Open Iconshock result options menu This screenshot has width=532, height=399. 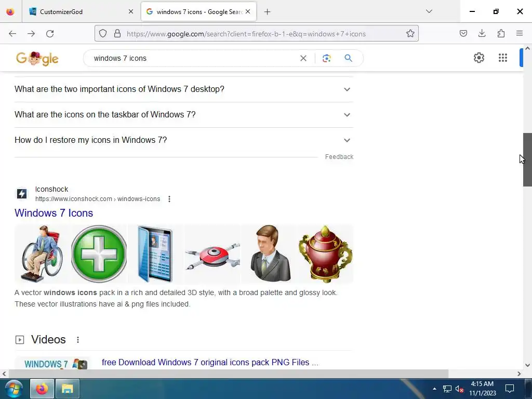[169, 199]
